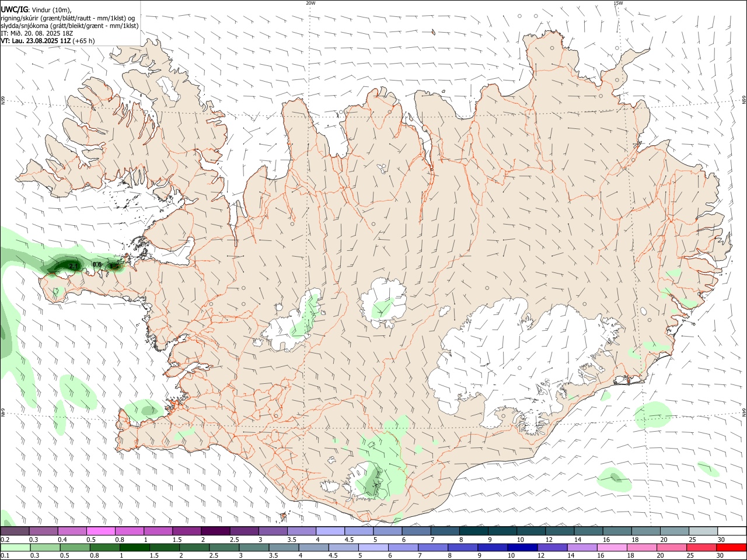Click the '0.6' precipitation value on the map

(x=97, y=265)
